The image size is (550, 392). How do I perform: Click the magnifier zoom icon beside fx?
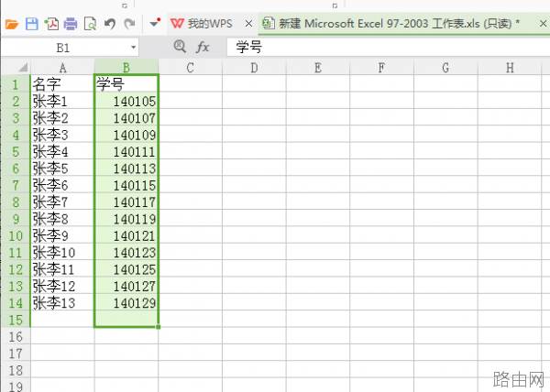[x=180, y=46]
